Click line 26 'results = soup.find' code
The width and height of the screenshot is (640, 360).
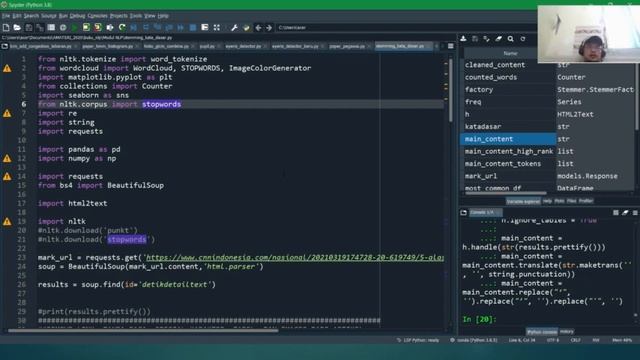(127, 284)
